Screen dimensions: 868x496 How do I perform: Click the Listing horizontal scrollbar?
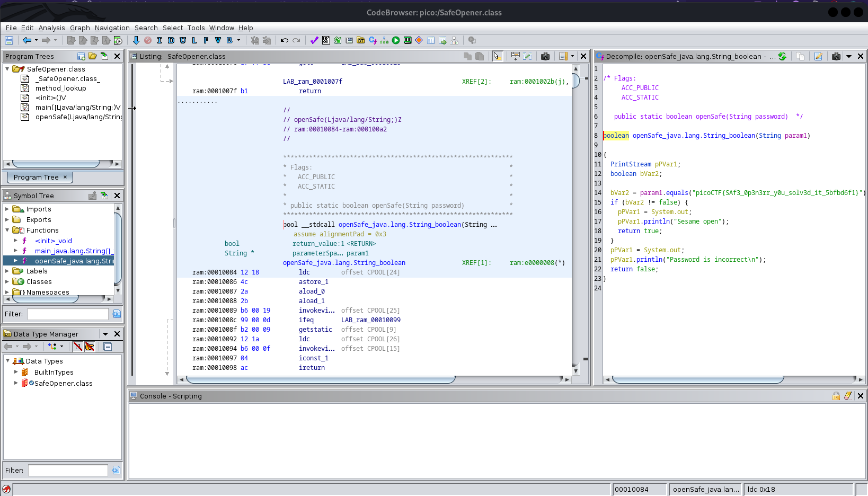tap(321, 379)
